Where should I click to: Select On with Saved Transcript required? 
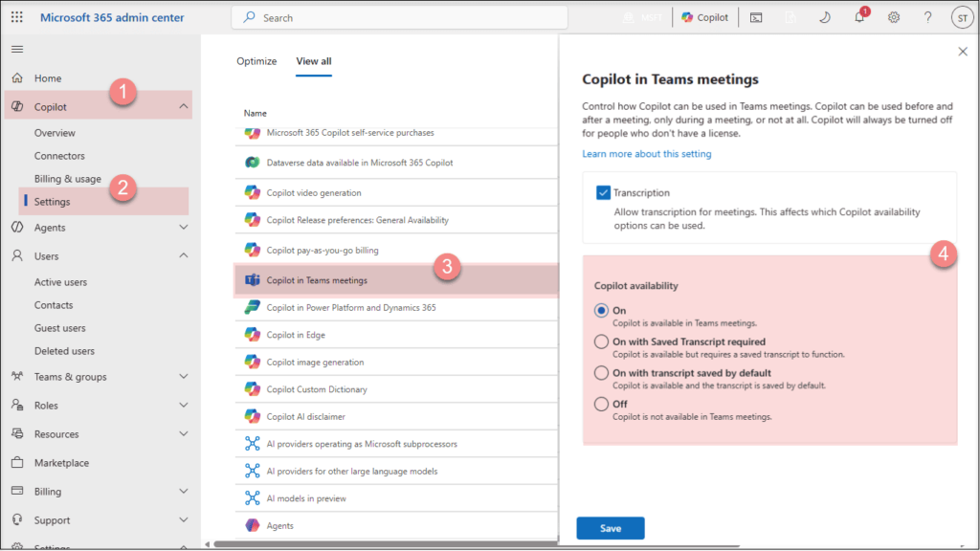click(601, 342)
